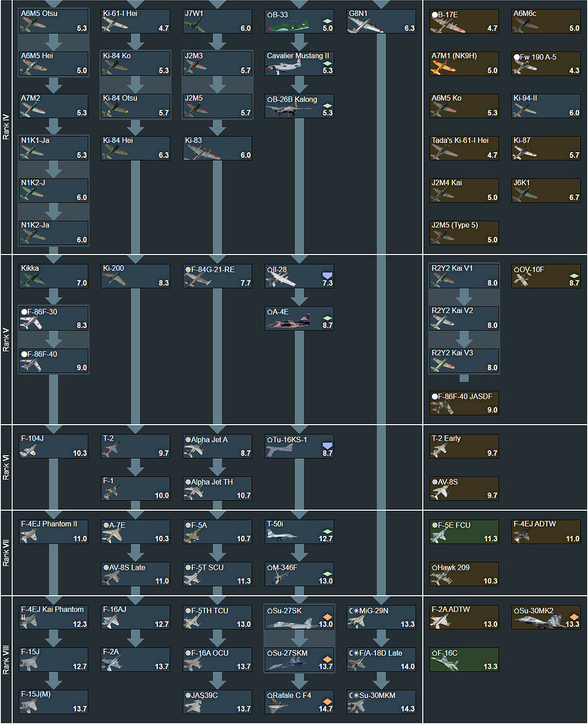This screenshot has height=724, width=588.
Task: Open the Su-30MKM vehicle card
Action: (381, 702)
